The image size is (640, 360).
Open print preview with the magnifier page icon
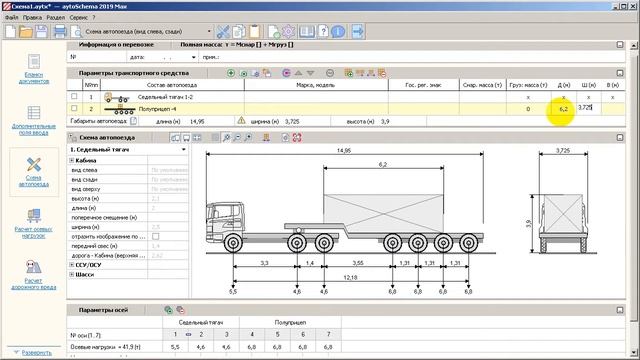(76, 31)
